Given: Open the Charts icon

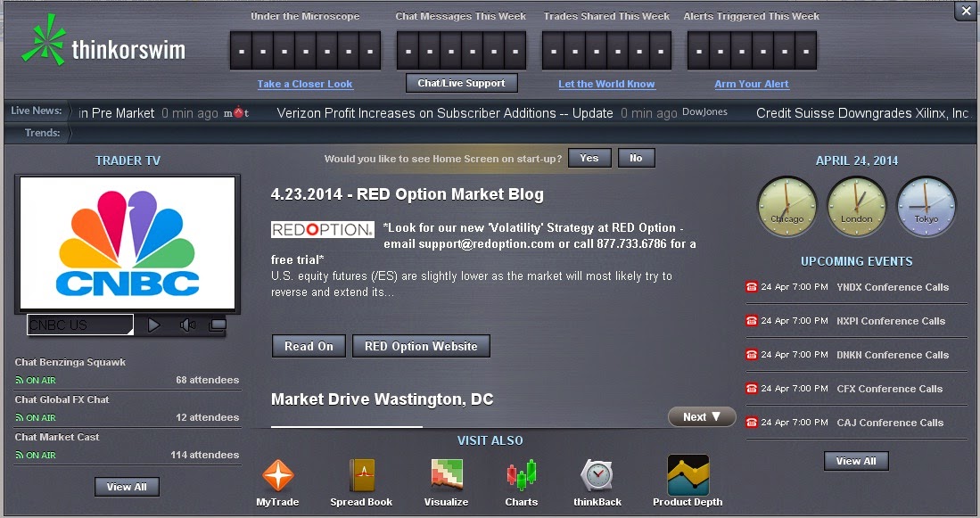Looking at the screenshot, I should point(522,475).
